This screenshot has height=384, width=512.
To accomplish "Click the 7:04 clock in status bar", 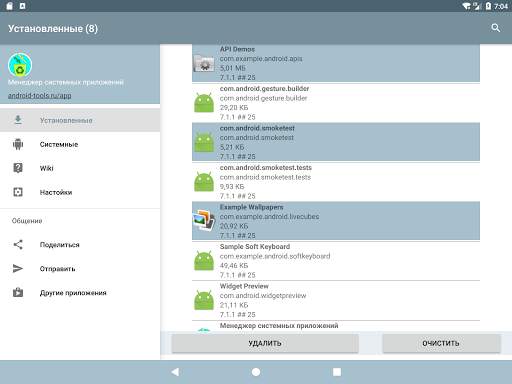I will click(x=501, y=6).
